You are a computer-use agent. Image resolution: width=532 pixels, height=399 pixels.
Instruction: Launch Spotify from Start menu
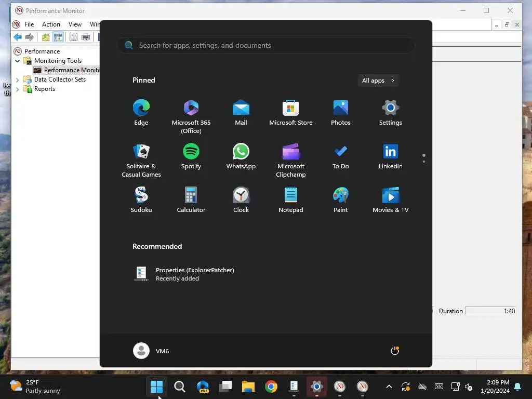[191, 156]
